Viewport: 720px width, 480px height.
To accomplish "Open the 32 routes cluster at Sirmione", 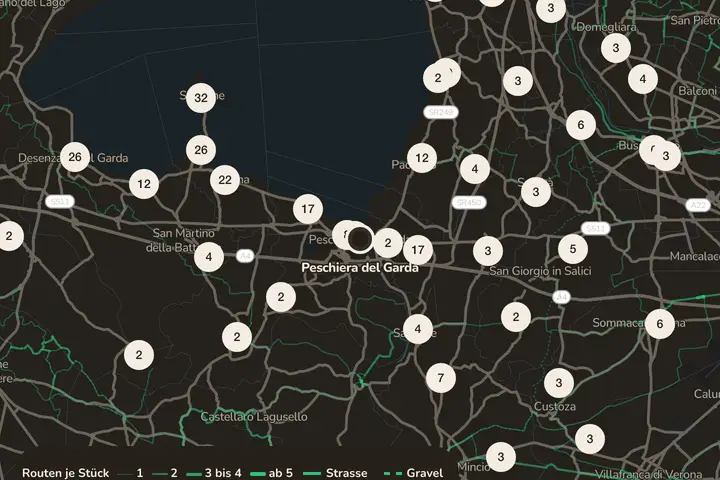I will (201, 98).
